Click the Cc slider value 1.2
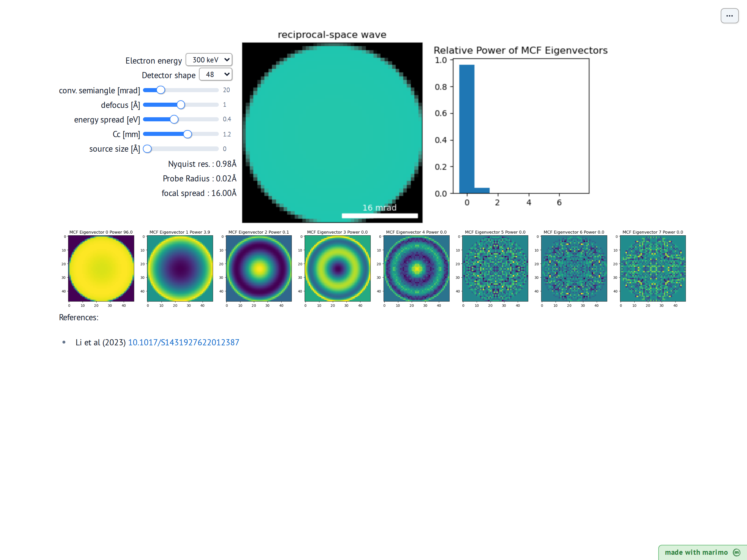The width and height of the screenshot is (747, 560). coord(227,134)
